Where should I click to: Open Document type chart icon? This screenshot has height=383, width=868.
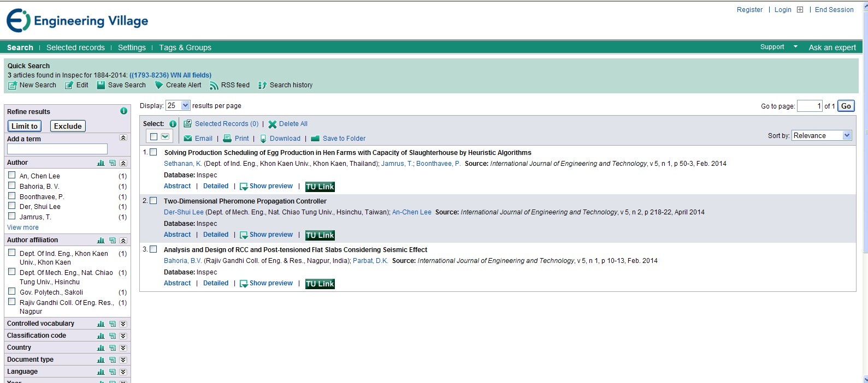point(101,360)
